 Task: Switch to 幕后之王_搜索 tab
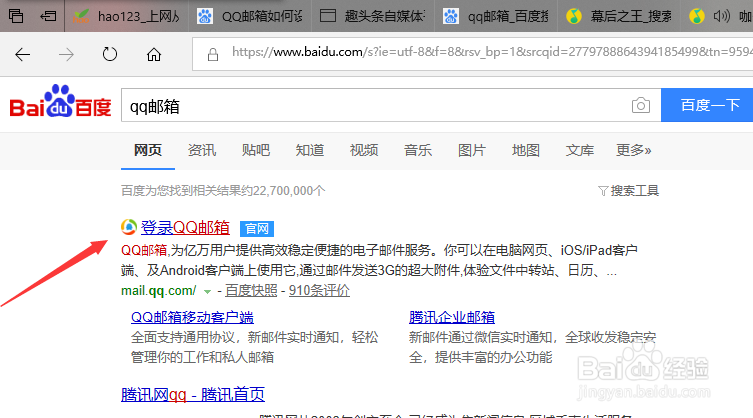coord(619,16)
